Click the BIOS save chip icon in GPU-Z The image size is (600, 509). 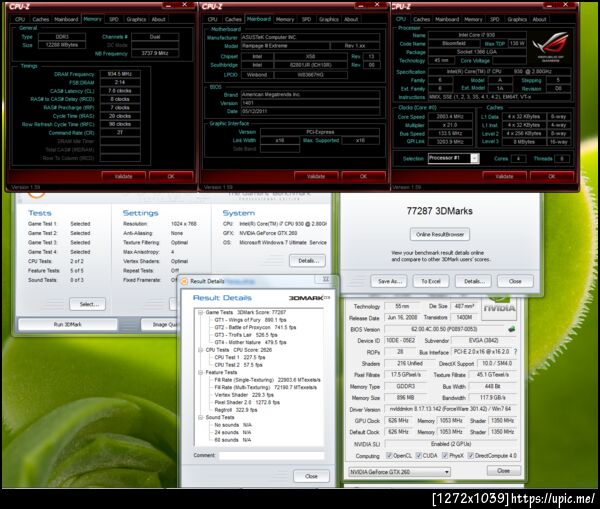tap(511, 329)
